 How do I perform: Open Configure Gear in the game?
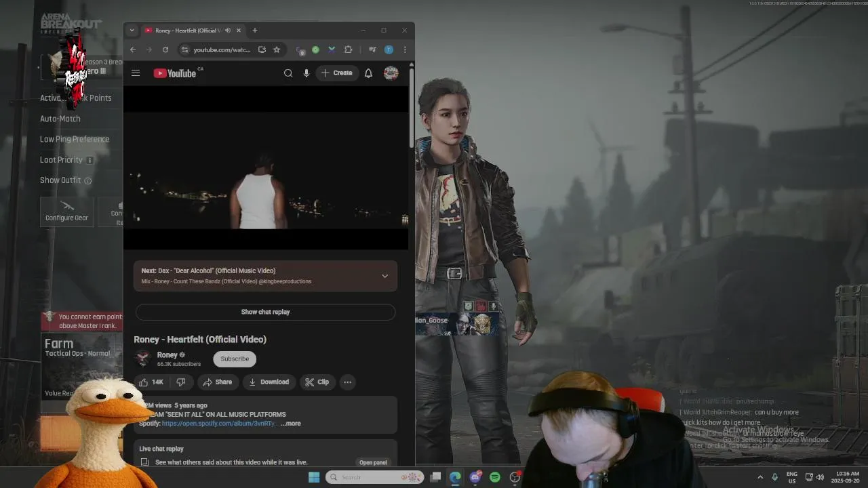point(66,212)
